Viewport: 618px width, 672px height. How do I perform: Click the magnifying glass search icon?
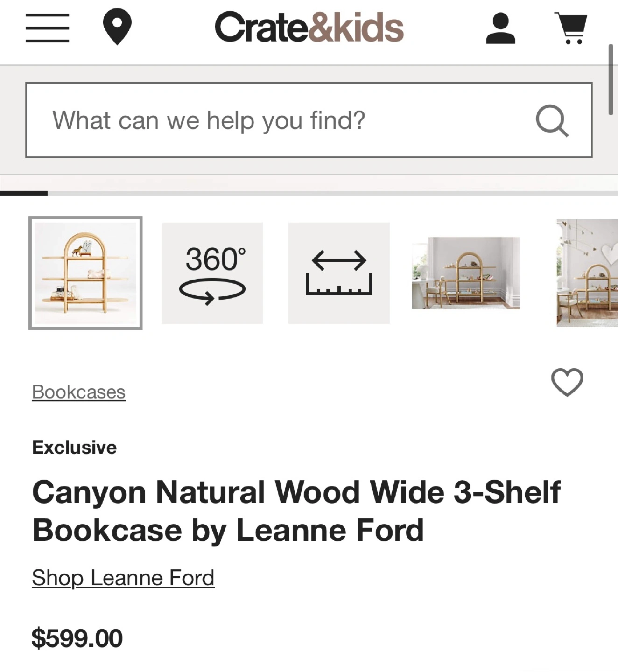[552, 120]
